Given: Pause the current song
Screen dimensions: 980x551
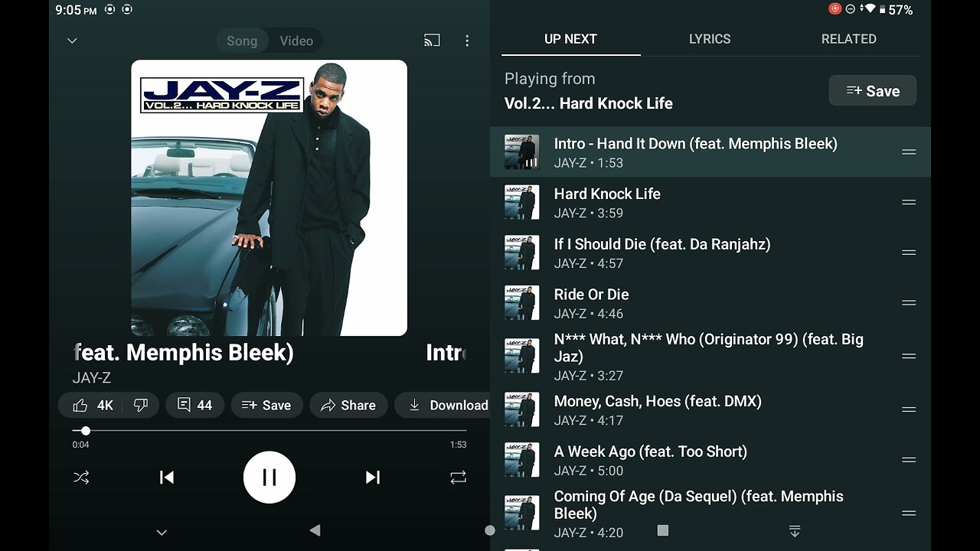Looking at the screenshot, I should click(x=269, y=478).
